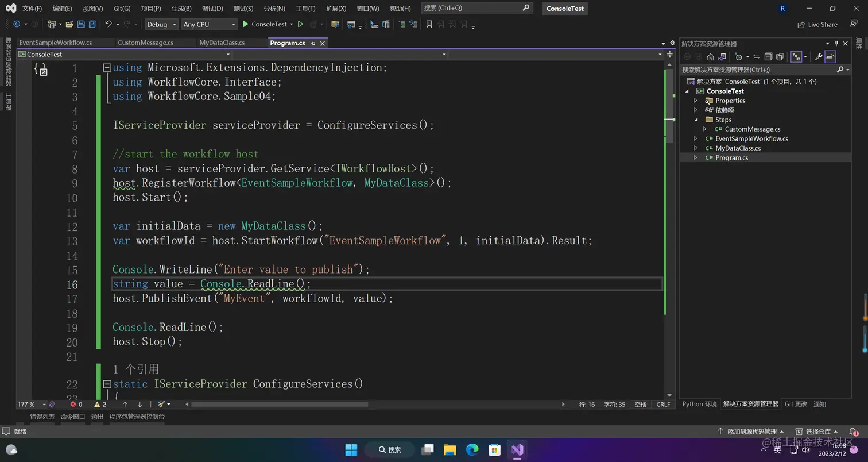
Task: Click Sync with Active Document arrows icon
Action: tap(757, 56)
